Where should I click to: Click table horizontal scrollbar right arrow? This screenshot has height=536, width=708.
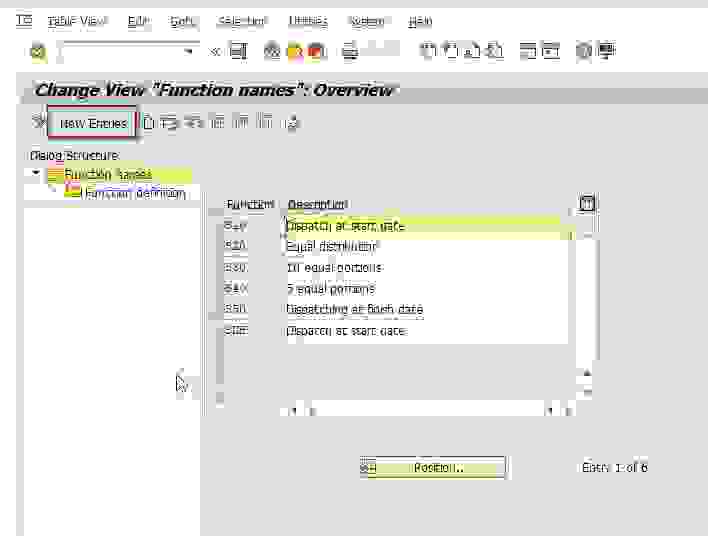[x=568, y=411]
